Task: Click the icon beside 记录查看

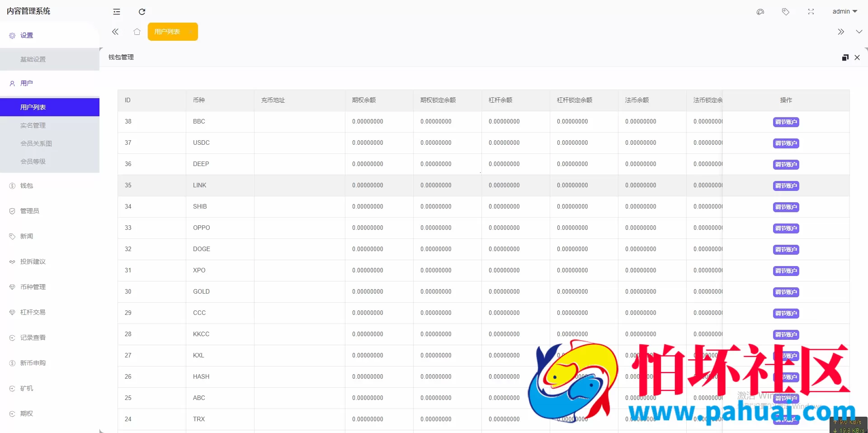Action: (12, 338)
